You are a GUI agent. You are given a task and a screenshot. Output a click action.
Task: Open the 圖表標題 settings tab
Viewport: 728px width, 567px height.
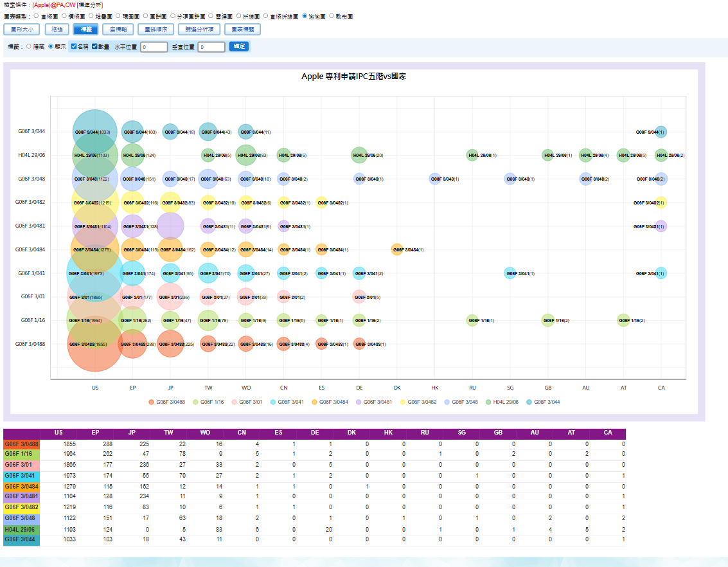click(242, 30)
